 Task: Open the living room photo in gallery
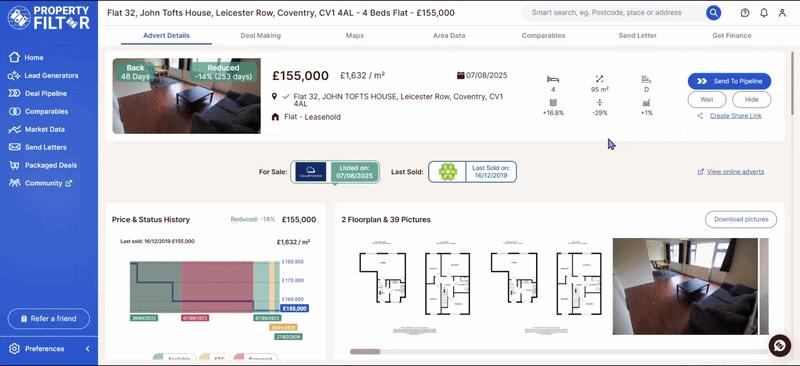point(685,286)
